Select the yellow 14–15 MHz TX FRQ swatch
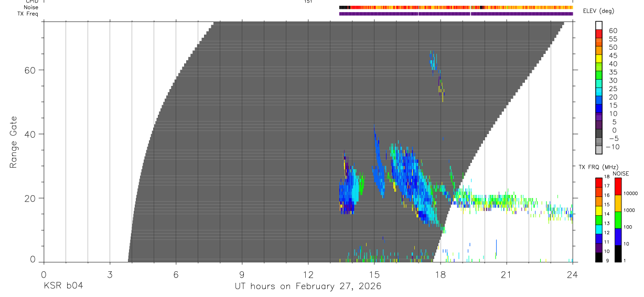 point(599,211)
